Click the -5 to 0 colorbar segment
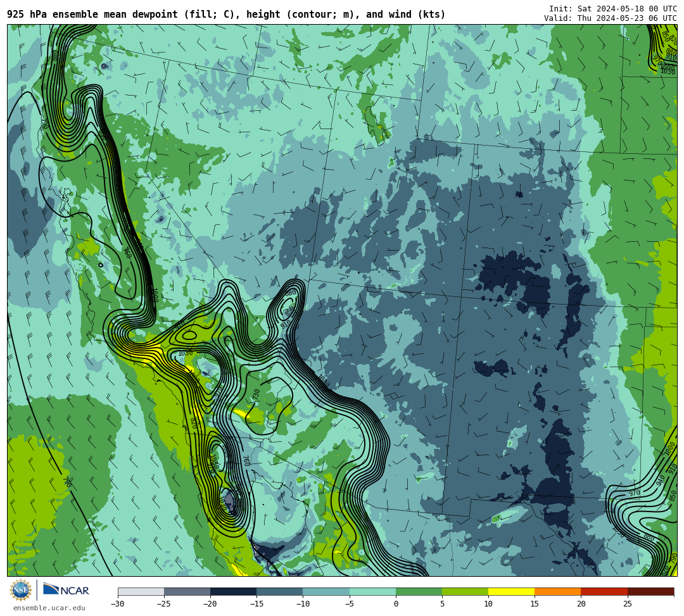The image size is (684, 616). pyautogui.click(x=372, y=591)
